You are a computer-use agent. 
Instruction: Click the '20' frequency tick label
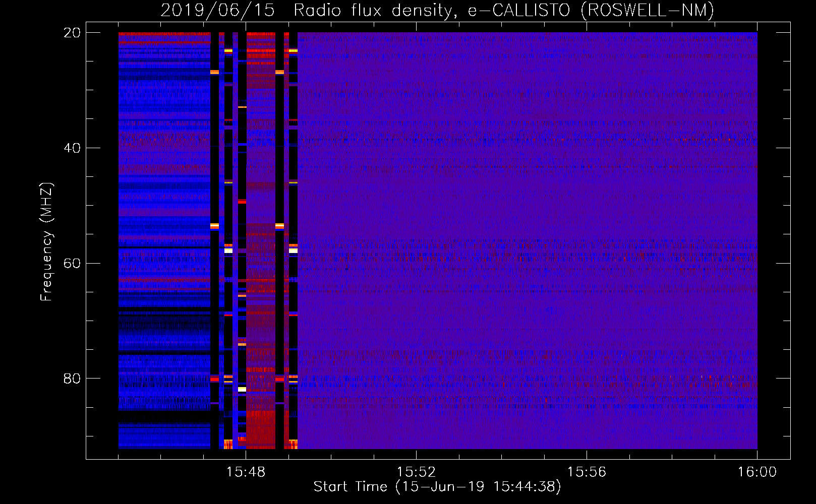(x=72, y=33)
